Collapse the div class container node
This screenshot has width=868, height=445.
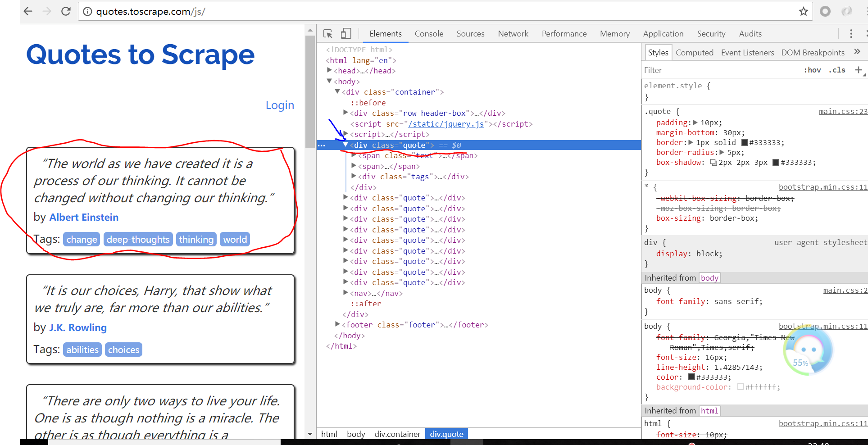click(337, 91)
